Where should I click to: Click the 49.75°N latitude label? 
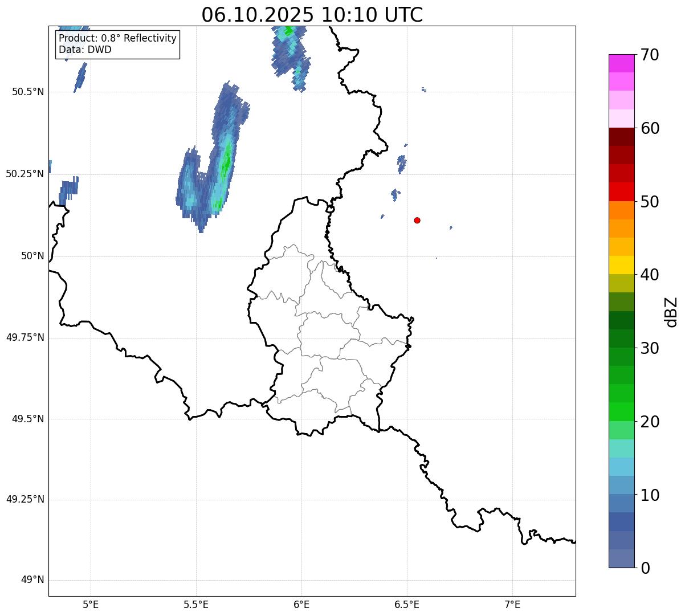pos(25,337)
